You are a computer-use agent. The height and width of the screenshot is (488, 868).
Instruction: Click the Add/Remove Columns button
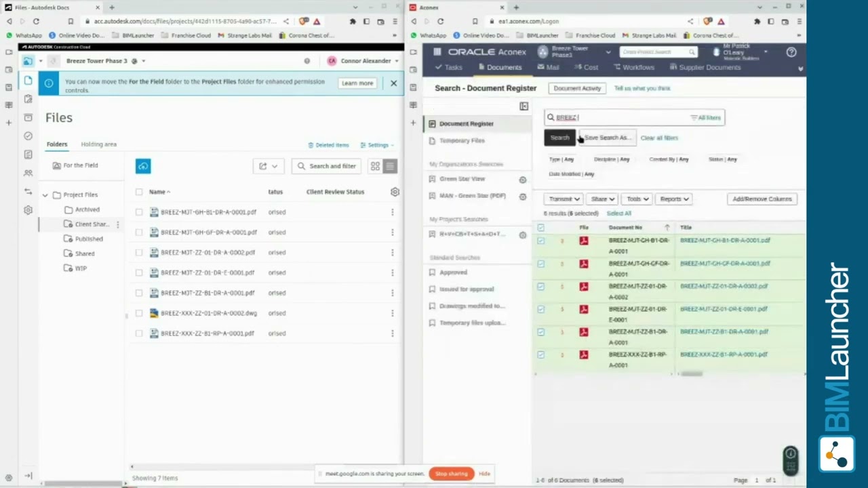coord(762,199)
